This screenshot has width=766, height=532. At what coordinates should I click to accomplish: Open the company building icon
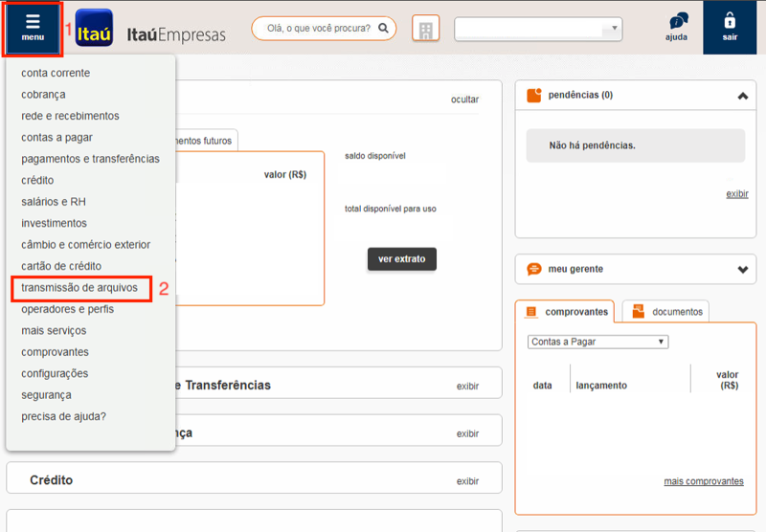[425, 29]
